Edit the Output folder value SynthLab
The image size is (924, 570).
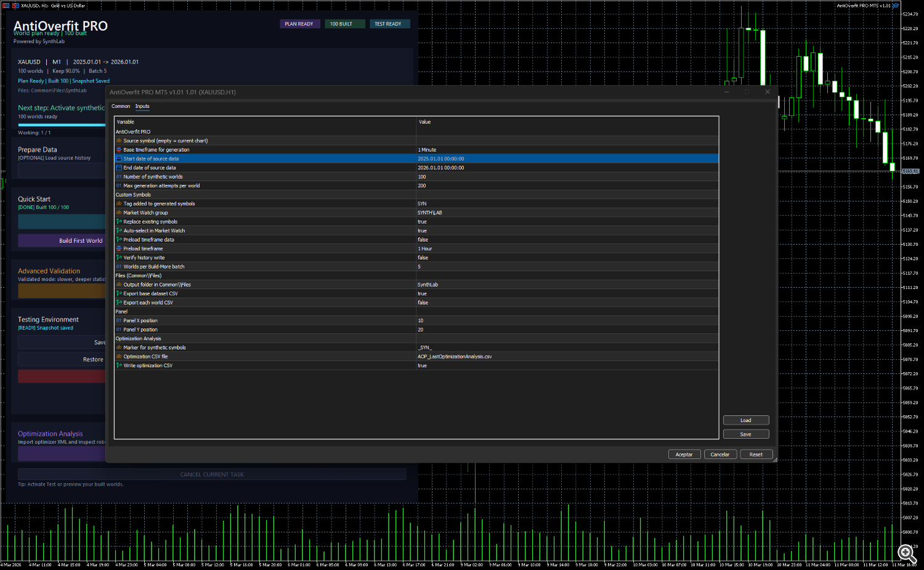click(428, 285)
